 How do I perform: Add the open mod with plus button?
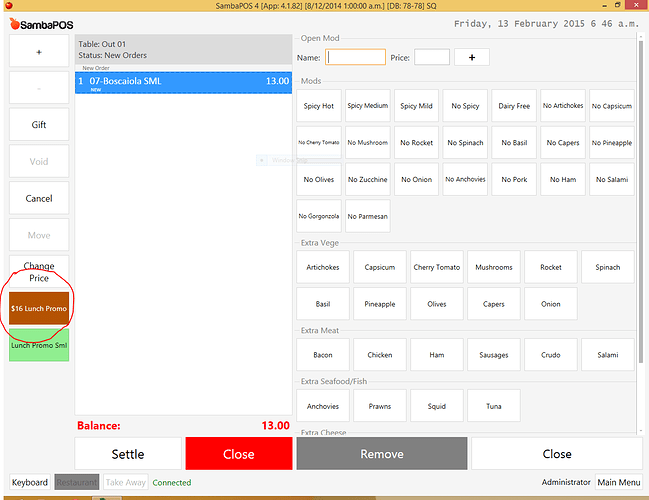(x=472, y=57)
